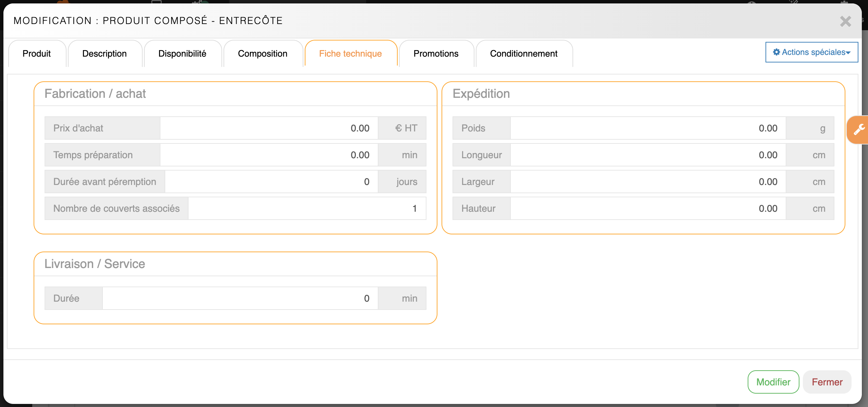Click the Nombre de couverts associés field

coord(307,208)
